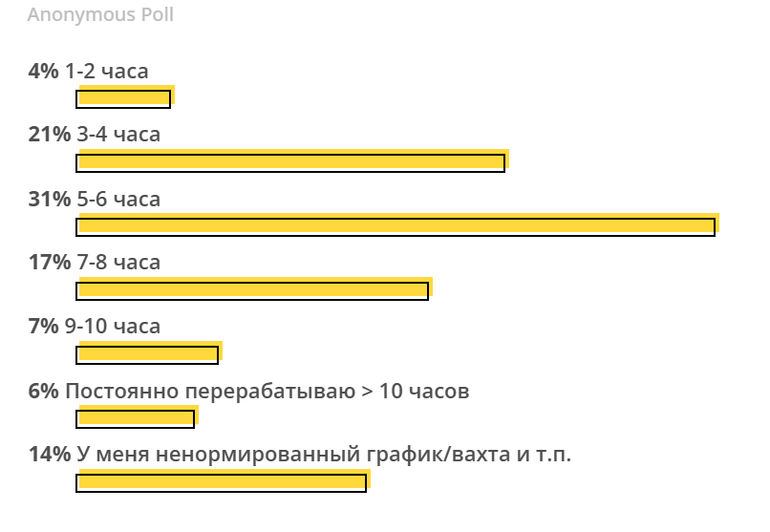The height and width of the screenshot is (532, 770).
Task: Click the Anonymous Poll header text
Action: pos(100,15)
